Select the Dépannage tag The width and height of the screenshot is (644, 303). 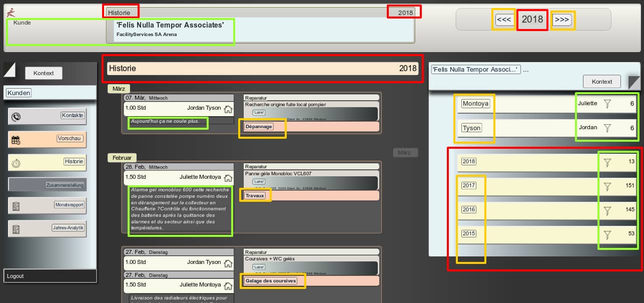pyautogui.click(x=259, y=127)
